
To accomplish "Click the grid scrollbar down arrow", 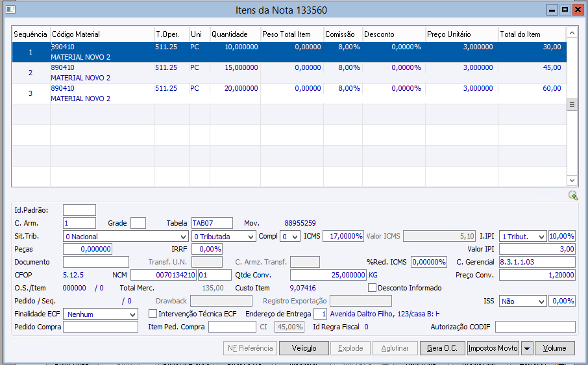I will 572,180.
